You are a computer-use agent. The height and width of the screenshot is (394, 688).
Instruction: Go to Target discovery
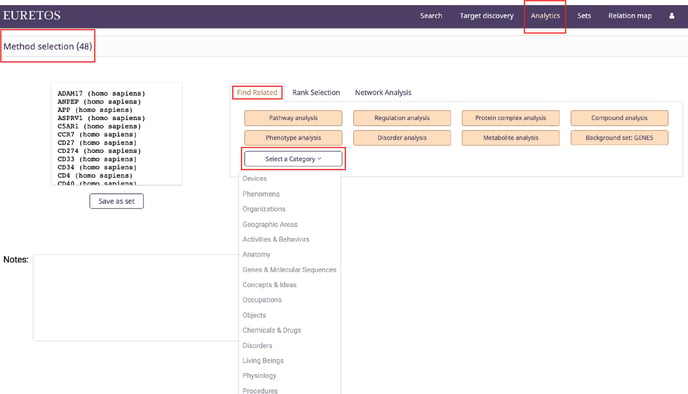486,16
